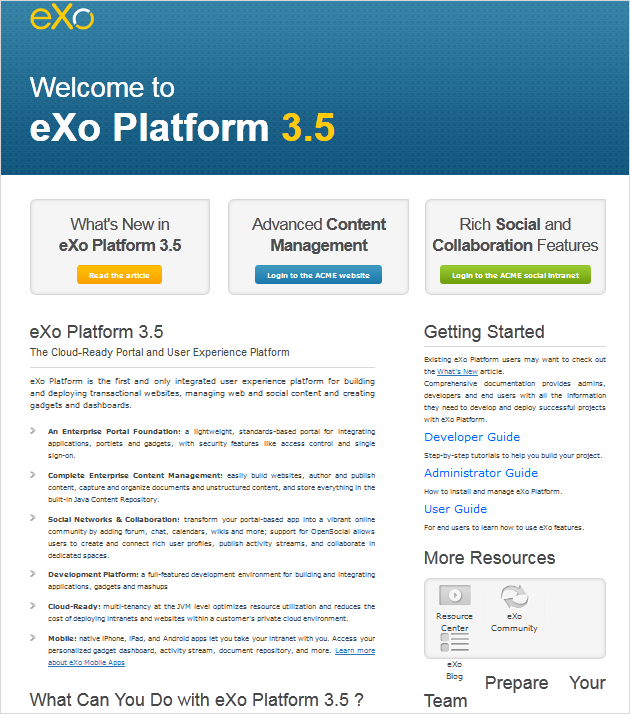
Task: Click arrow bullet beside Social Networks & Collaboration
Action: tap(33, 518)
